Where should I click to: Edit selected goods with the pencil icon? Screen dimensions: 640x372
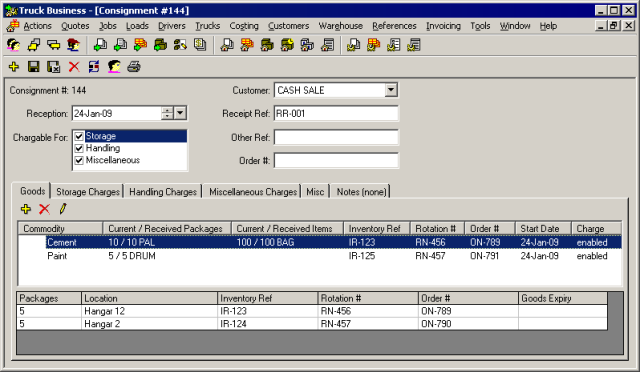[x=62, y=209]
